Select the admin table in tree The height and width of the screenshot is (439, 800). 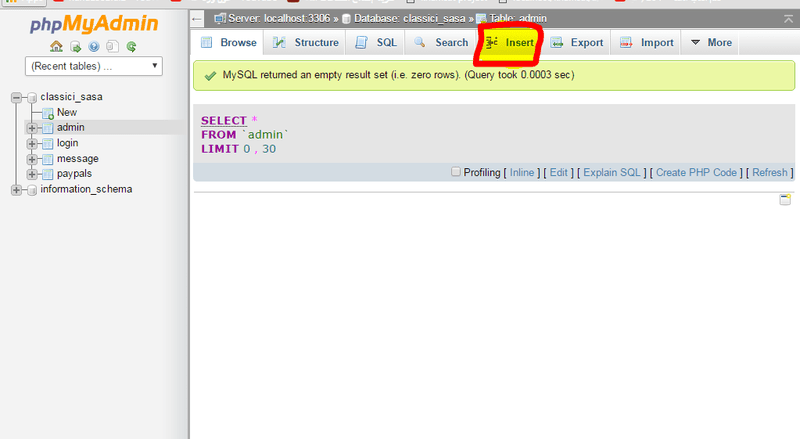pyautogui.click(x=70, y=128)
